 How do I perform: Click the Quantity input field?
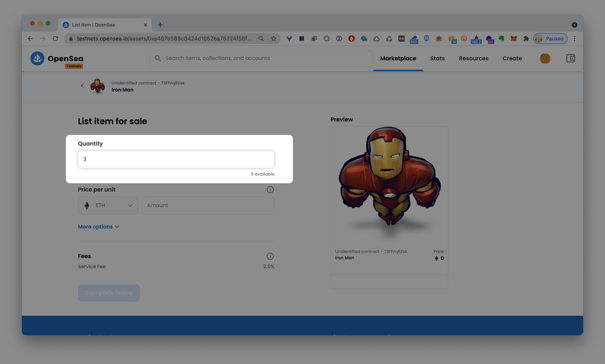click(x=176, y=159)
